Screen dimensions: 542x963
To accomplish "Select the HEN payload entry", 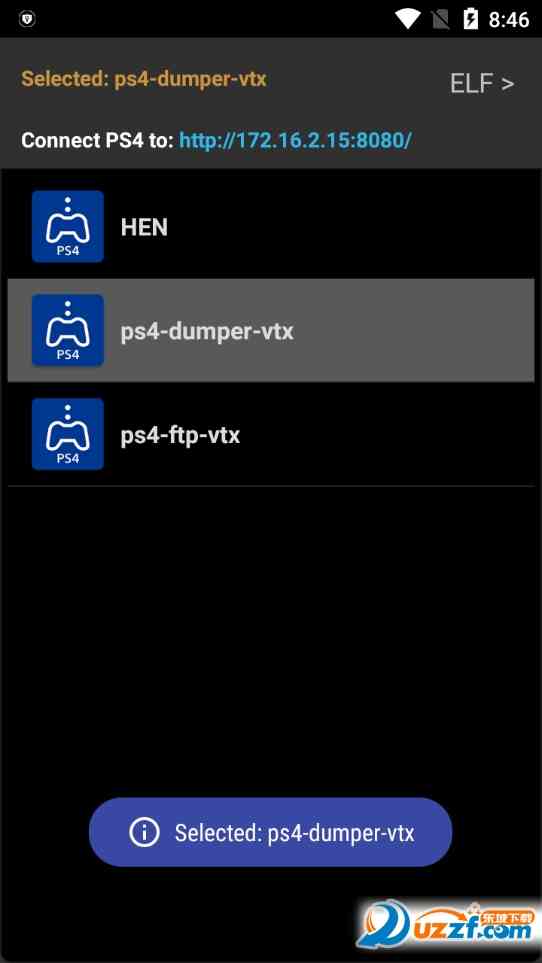I will point(271,227).
